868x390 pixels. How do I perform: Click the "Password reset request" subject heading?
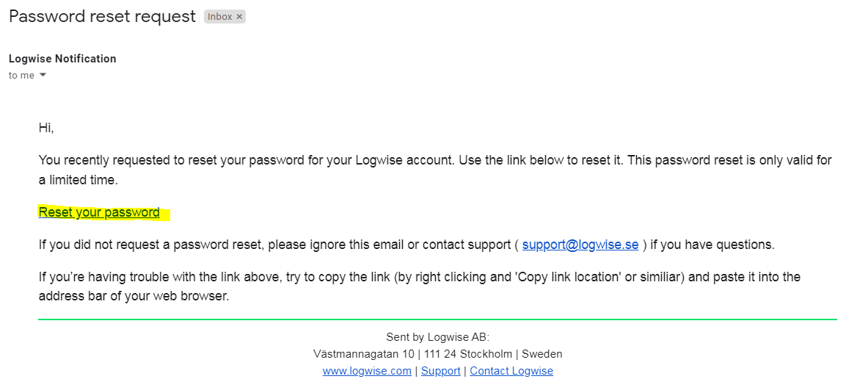(103, 16)
